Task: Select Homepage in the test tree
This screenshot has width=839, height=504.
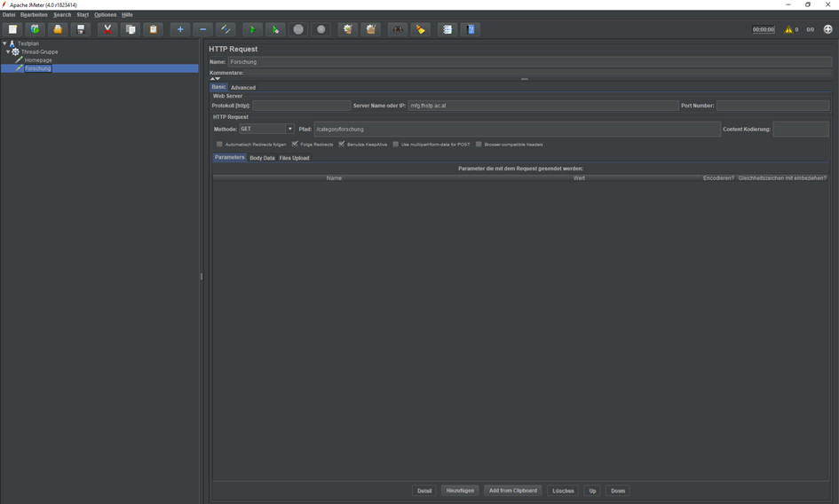Action: pyautogui.click(x=38, y=60)
